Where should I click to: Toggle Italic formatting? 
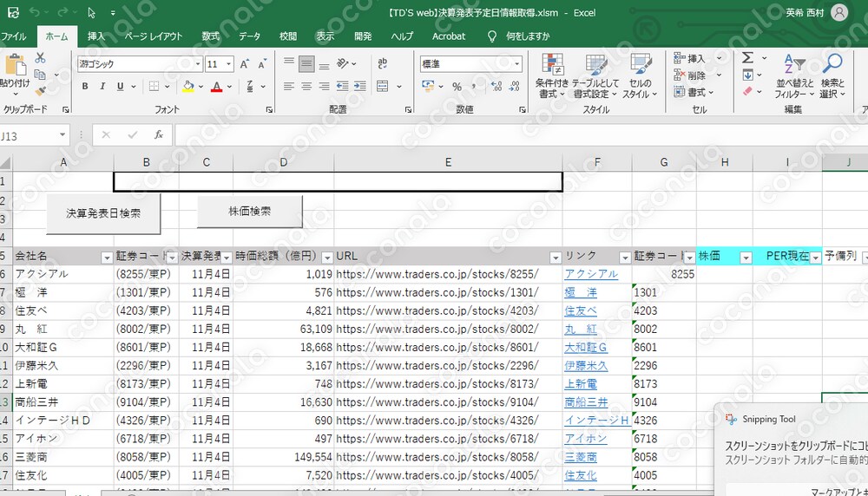102,86
